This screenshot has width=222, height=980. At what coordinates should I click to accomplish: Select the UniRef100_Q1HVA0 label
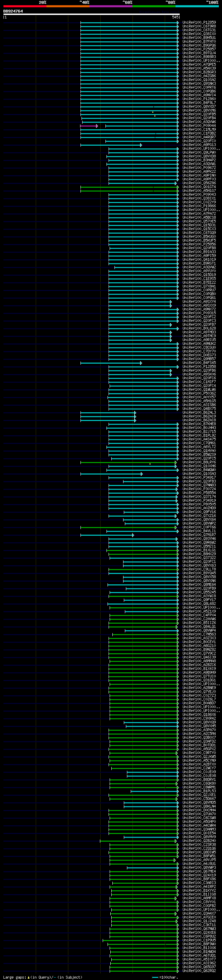[x=199, y=451]
